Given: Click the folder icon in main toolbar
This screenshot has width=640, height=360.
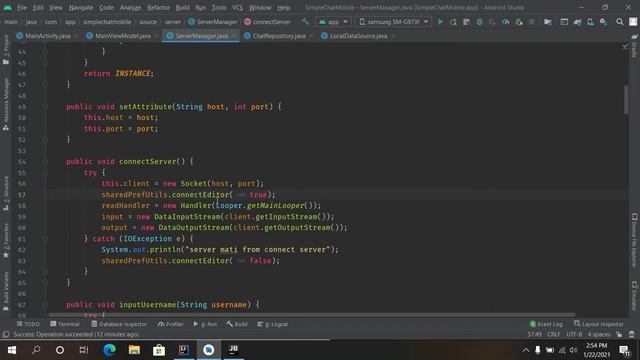Looking at the screenshot, I should (x=548, y=22).
